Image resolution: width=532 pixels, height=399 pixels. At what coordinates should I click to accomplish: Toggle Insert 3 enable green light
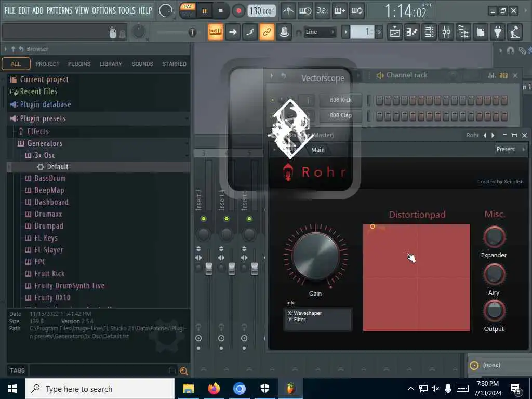(204, 219)
